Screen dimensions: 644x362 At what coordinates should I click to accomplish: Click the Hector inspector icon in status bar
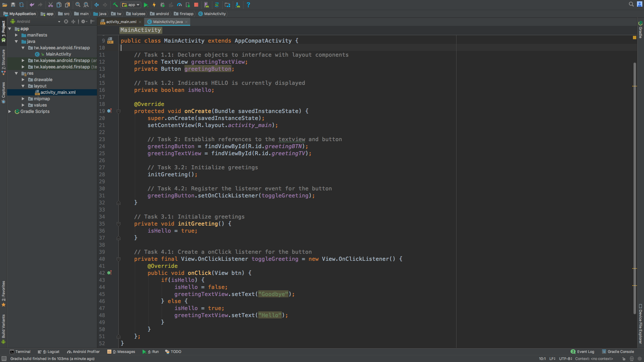point(632,359)
